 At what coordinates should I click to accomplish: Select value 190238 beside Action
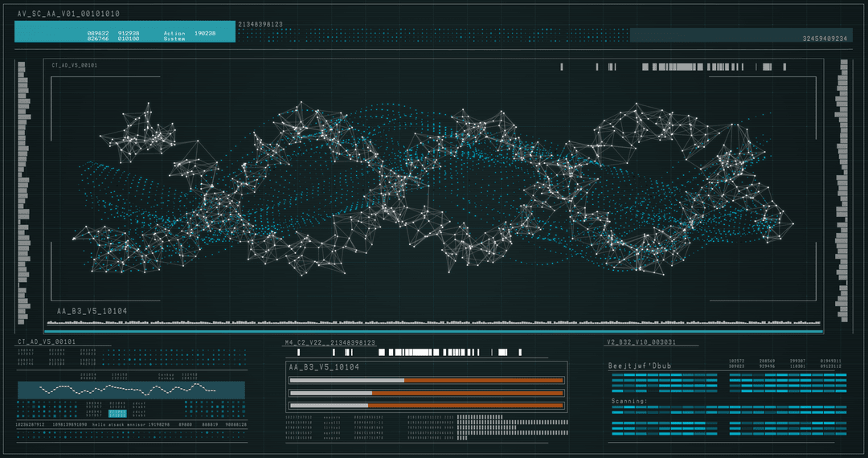[x=205, y=33]
